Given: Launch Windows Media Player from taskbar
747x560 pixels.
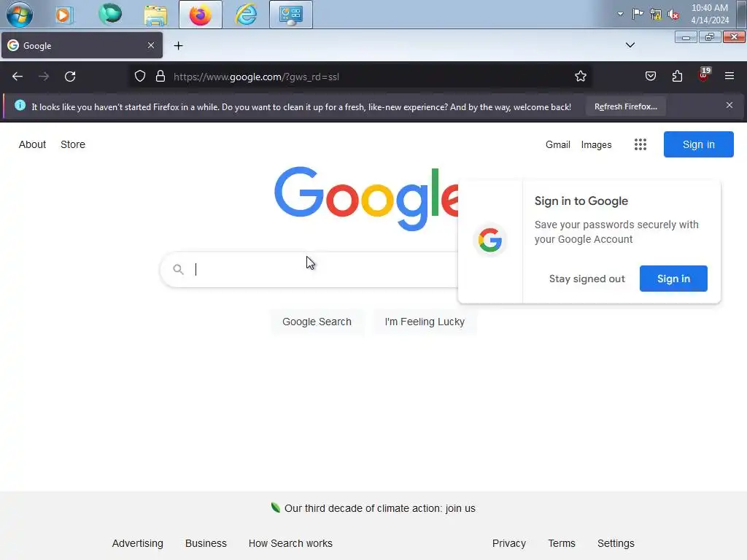Looking at the screenshot, I should tap(63, 15).
